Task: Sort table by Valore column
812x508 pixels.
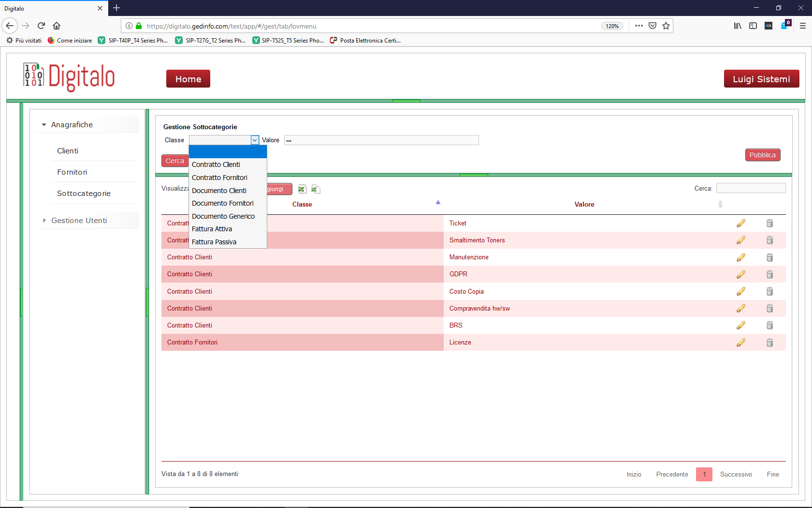Action: click(584, 205)
